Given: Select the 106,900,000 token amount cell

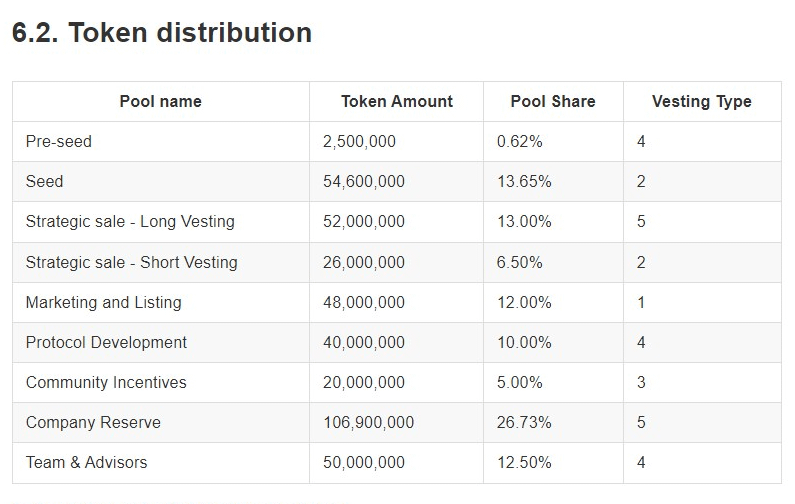Looking at the screenshot, I should [368, 422].
